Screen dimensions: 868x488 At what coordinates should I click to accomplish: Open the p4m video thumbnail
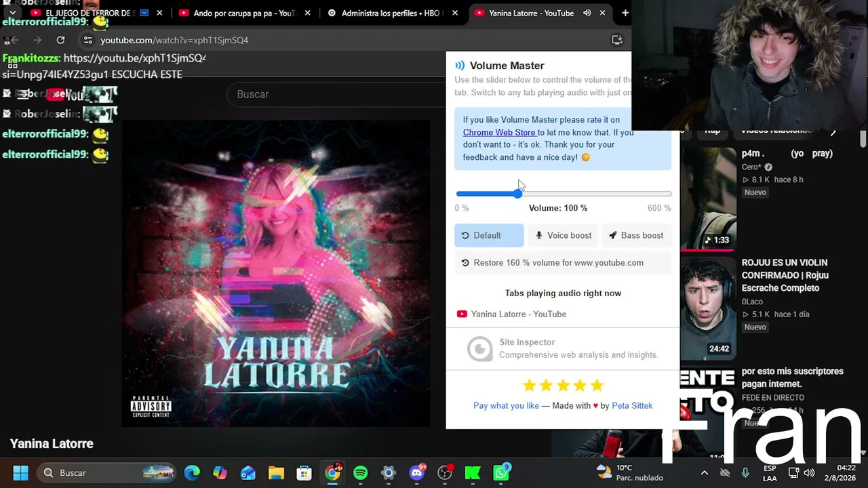pyautogui.click(x=708, y=198)
